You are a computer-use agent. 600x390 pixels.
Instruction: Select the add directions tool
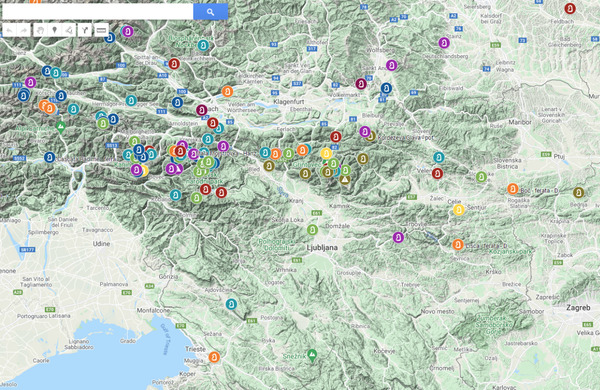[85, 30]
